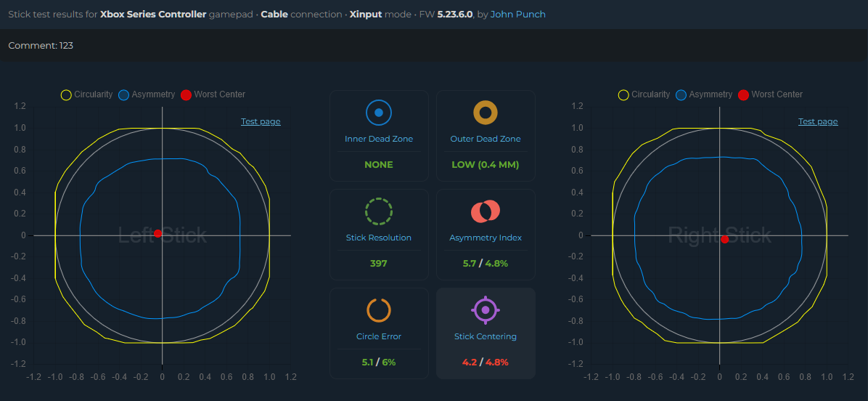Toggle Worst Center legend on left chart
The height and width of the screenshot is (401, 868).
[213, 94]
